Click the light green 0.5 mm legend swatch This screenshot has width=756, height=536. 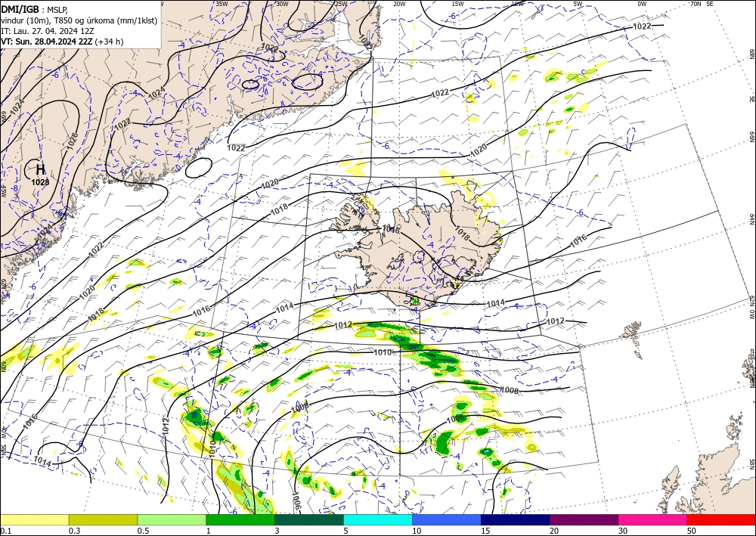coord(172,519)
